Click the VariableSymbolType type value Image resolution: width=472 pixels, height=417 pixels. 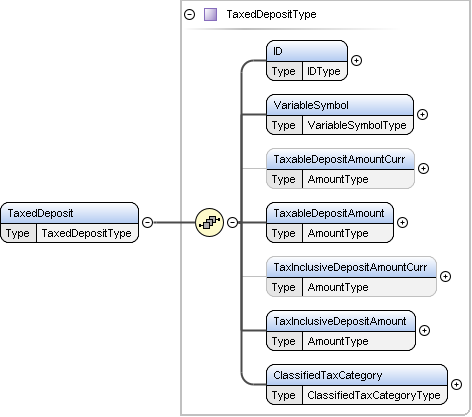point(357,125)
